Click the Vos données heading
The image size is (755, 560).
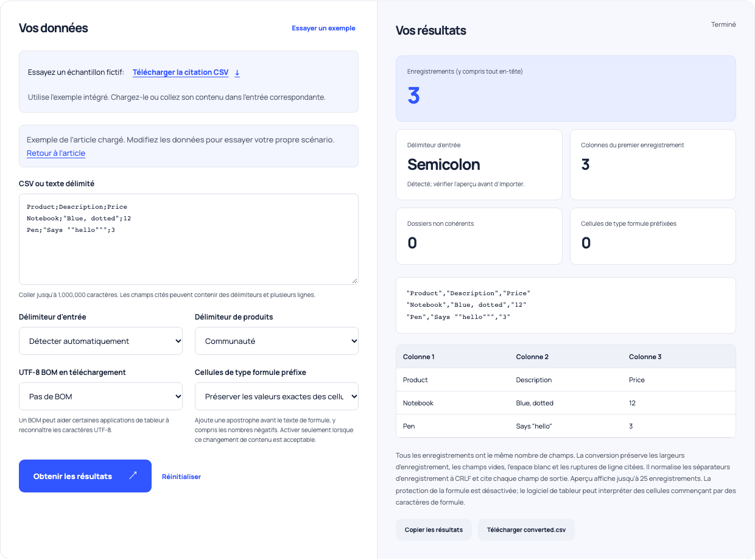click(54, 28)
